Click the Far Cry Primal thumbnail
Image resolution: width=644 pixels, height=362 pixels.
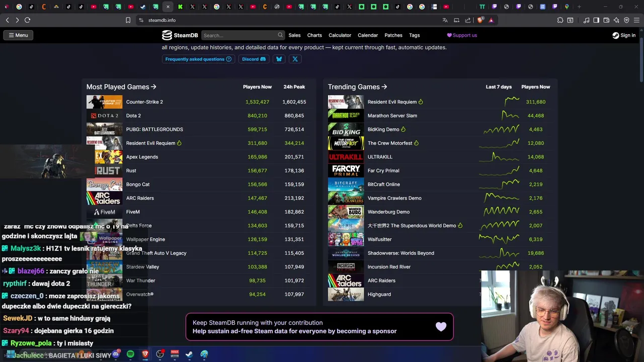point(346,170)
